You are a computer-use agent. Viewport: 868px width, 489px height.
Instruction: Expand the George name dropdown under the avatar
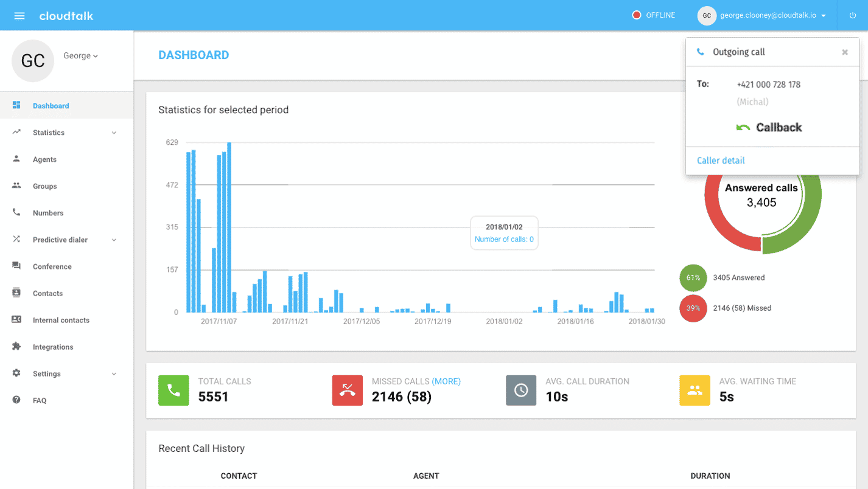pyautogui.click(x=81, y=55)
